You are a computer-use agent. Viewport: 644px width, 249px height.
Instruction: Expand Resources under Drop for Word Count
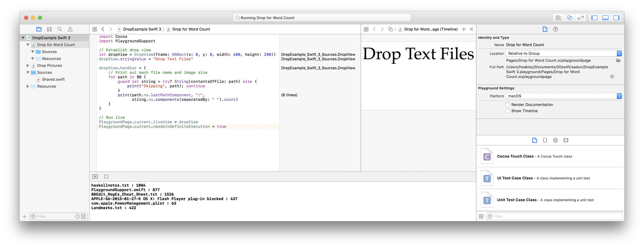tap(33, 59)
